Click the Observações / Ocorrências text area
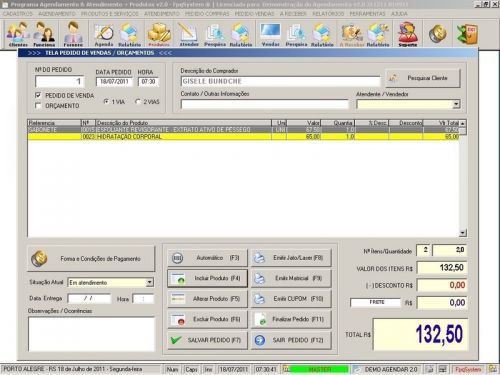The height and width of the screenshot is (375, 500). pos(91,334)
